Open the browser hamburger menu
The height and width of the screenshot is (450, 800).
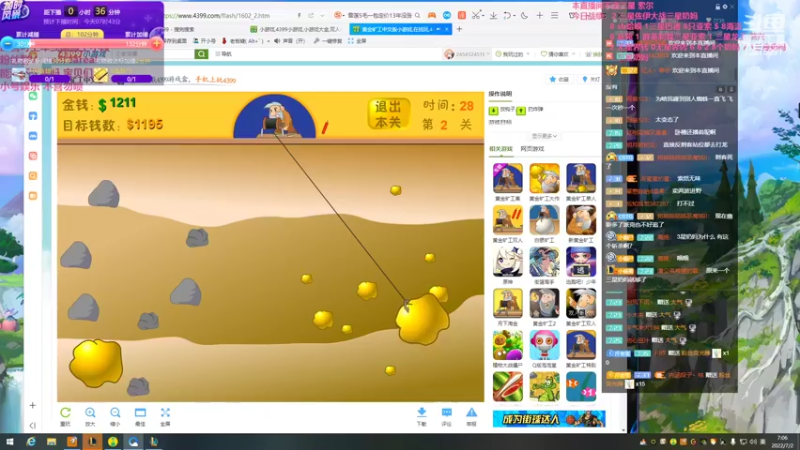pyautogui.click(x=555, y=16)
